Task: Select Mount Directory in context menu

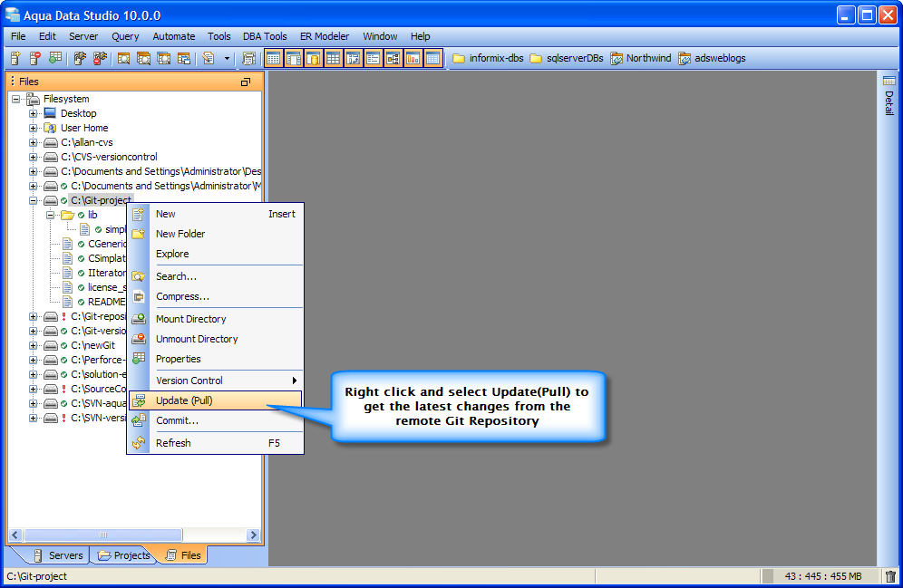Action: pyautogui.click(x=216, y=319)
